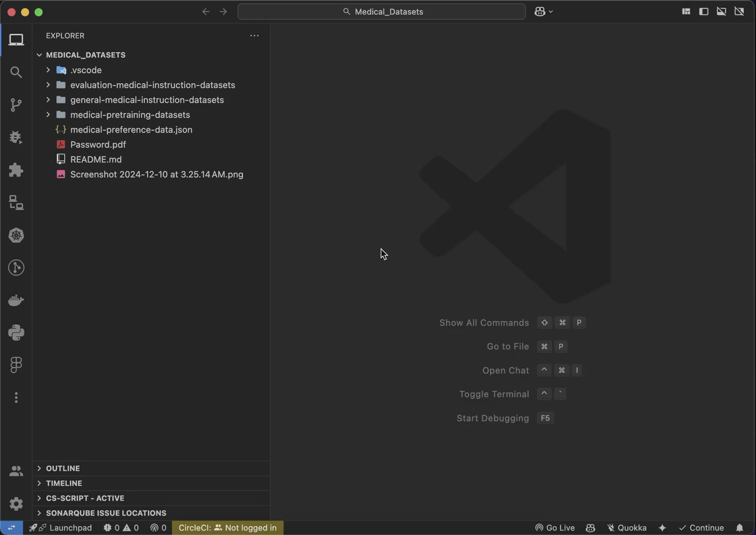Click ports forwarded indicator showing 0
The width and height of the screenshot is (756, 535).
[x=159, y=528]
